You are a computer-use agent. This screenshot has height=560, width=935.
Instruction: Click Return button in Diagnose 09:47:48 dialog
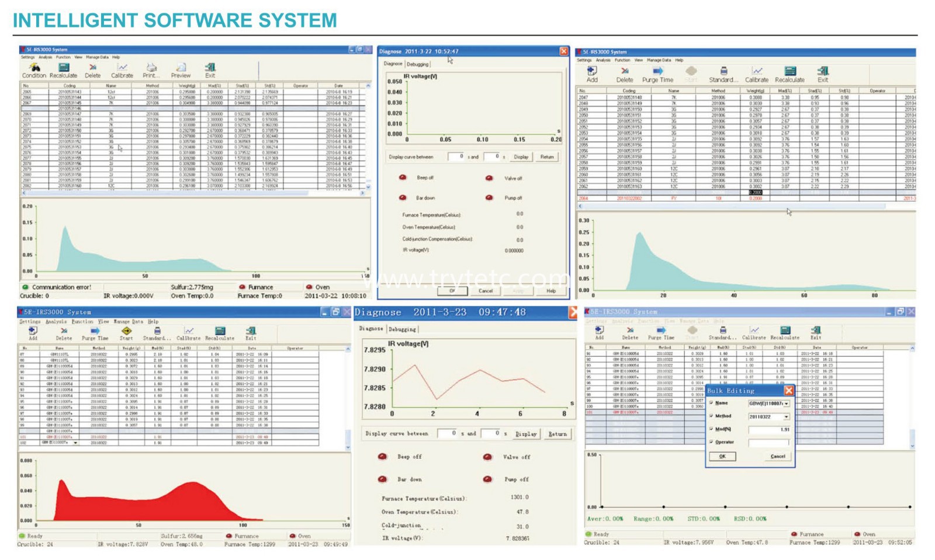click(557, 434)
